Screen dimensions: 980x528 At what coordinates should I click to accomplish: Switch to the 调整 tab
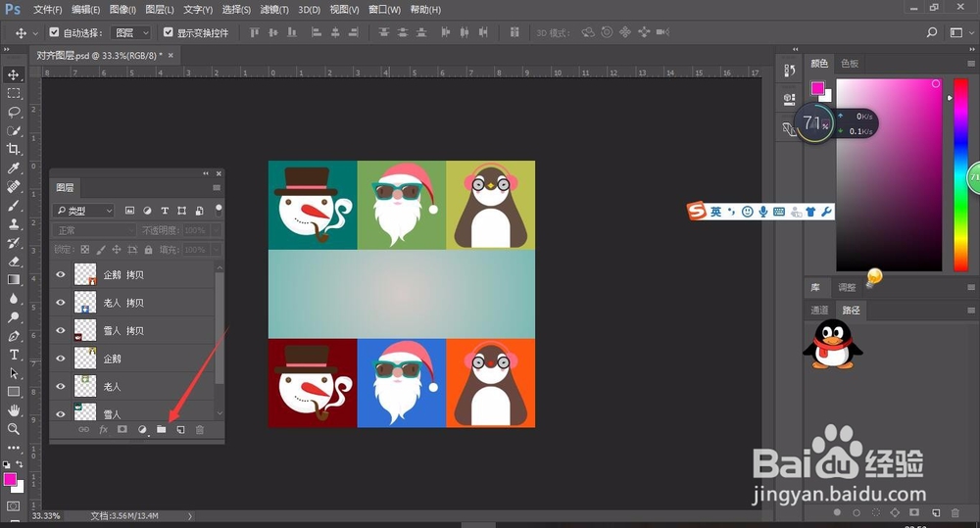click(847, 287)
